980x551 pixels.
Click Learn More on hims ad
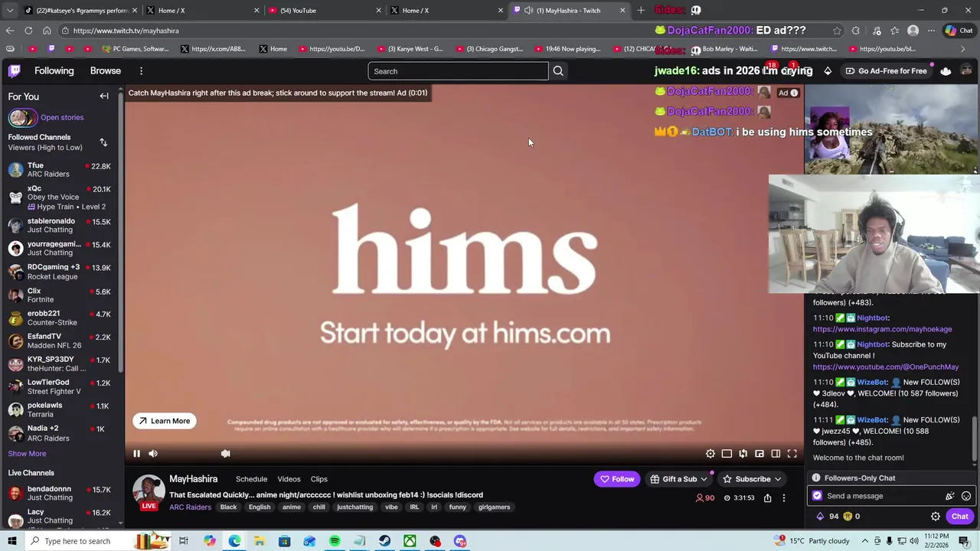tap(164, 421)
